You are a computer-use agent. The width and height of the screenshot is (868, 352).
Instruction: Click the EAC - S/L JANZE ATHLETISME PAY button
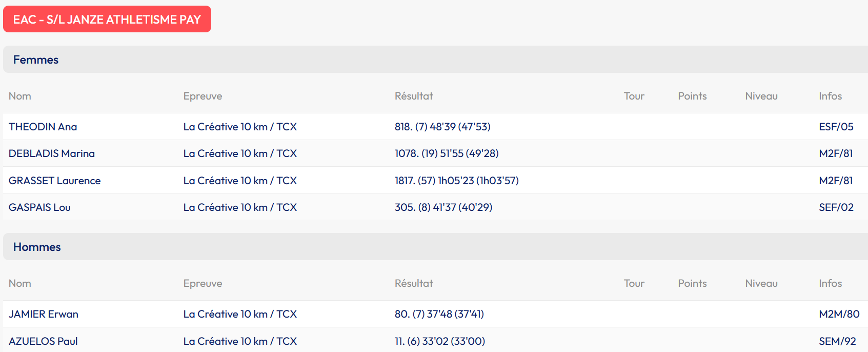[107, 19]
